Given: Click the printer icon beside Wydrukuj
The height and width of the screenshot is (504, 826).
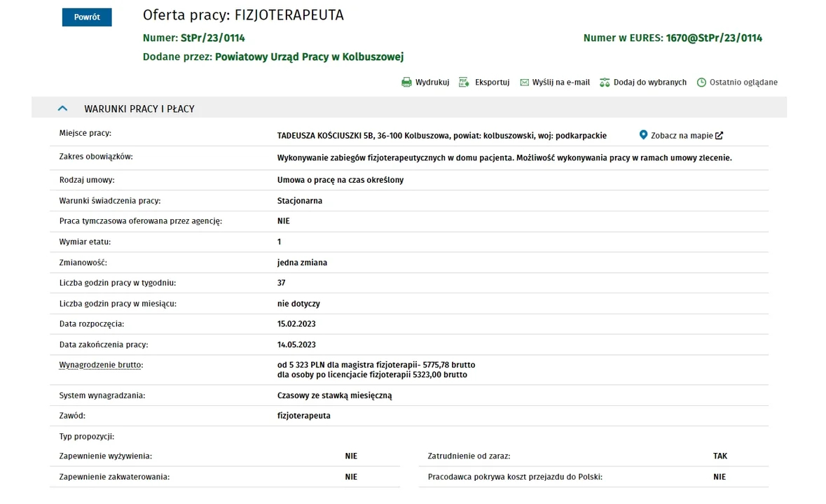Looking at the screenshot, I should click(406, 83).
